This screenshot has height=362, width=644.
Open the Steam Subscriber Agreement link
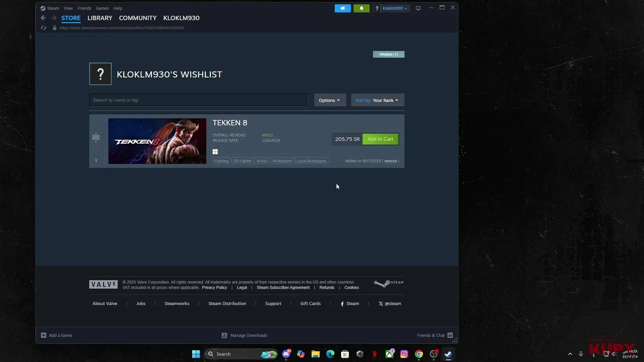point(283,288)
